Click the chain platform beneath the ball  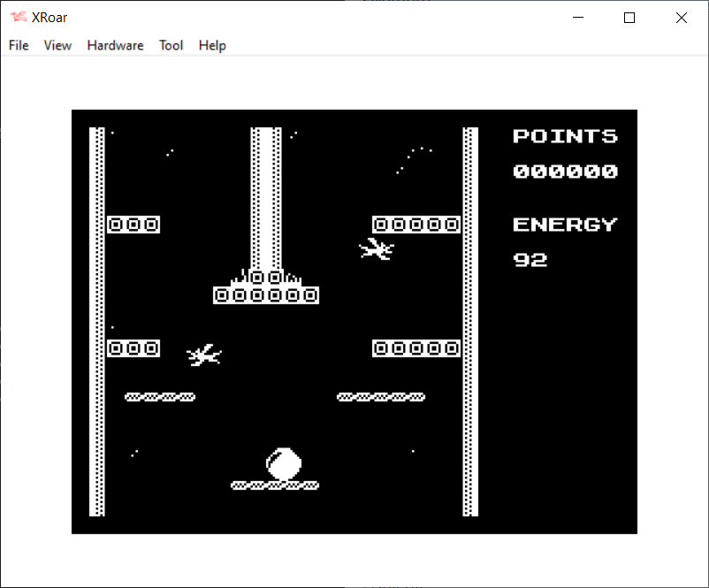(x=274, y=485)
